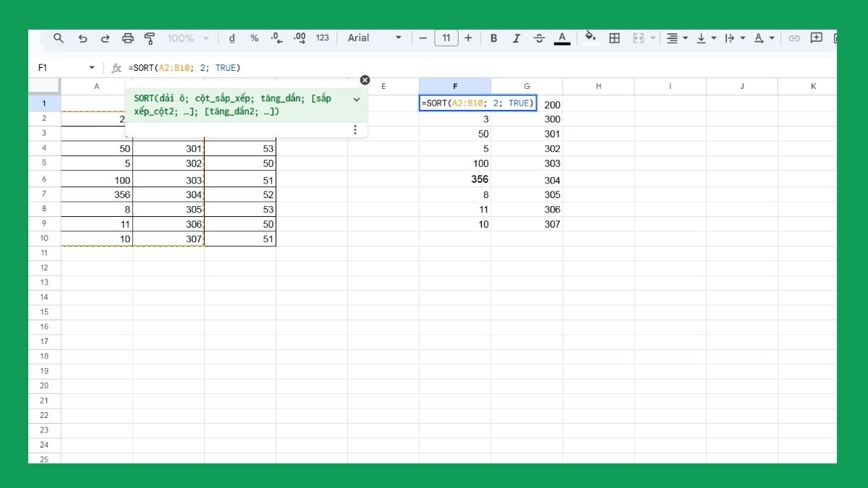The width and height of the screenshot is (868, 488).
Task: Apply currency format with the đ icon
Action: pyautogui.click(x=231, y=38)
